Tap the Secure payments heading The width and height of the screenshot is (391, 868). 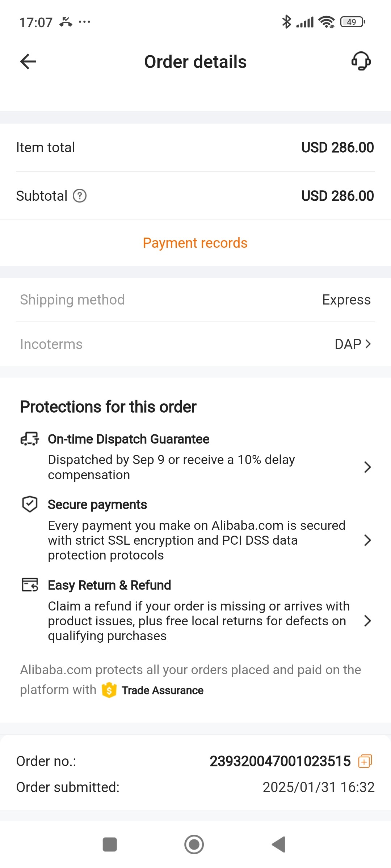(97, 505)
